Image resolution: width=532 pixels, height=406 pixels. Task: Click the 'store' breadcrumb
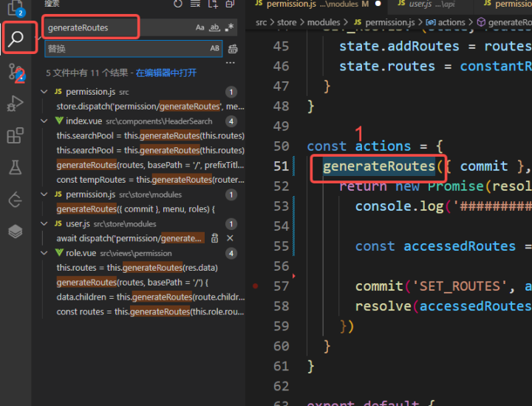(x=287, y=22)
